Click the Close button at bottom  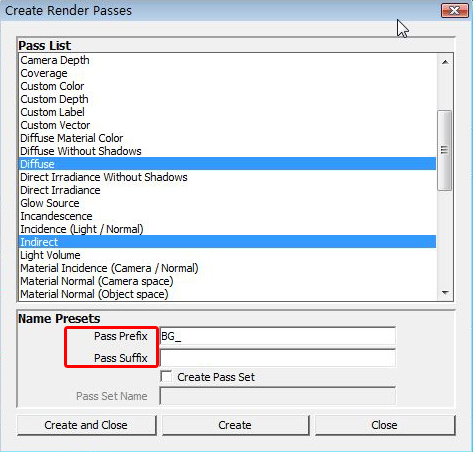tap(384, 425)
